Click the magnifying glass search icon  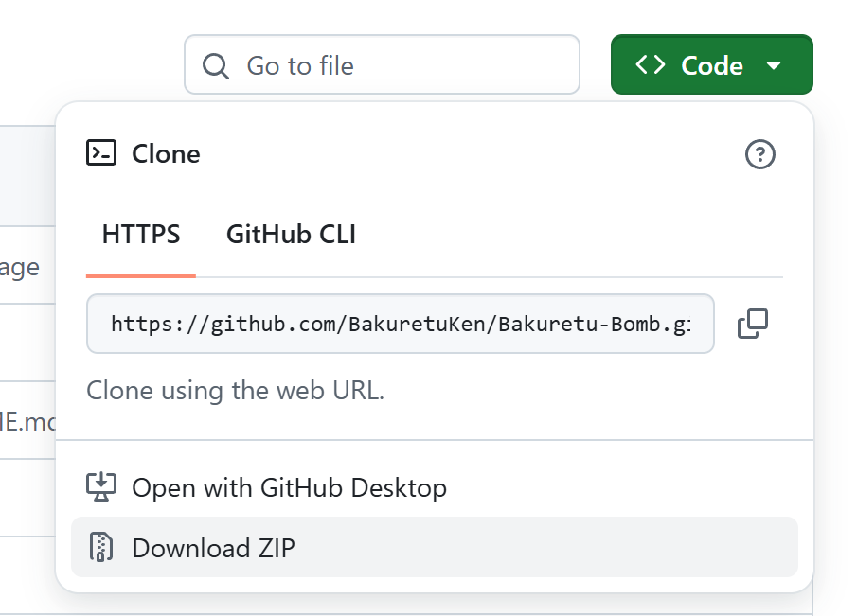tap(215, 66)
